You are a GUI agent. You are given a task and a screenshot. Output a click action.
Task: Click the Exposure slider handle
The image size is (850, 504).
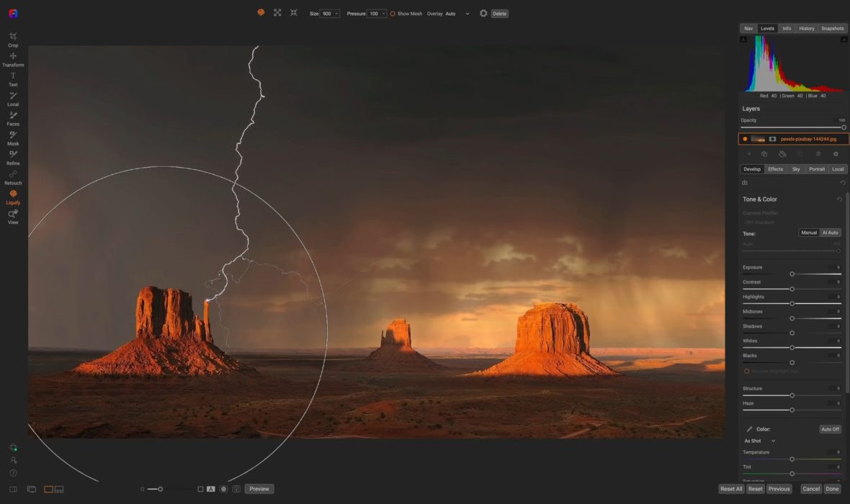(792, 274)
